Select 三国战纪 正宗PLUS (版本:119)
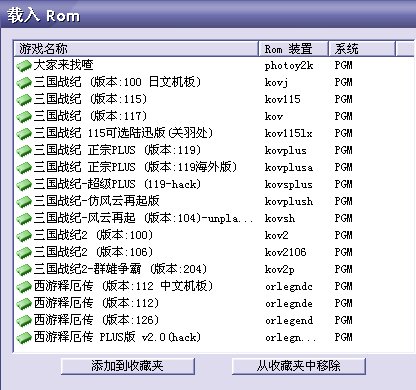The image size is (416, 390). pos(117,150)
